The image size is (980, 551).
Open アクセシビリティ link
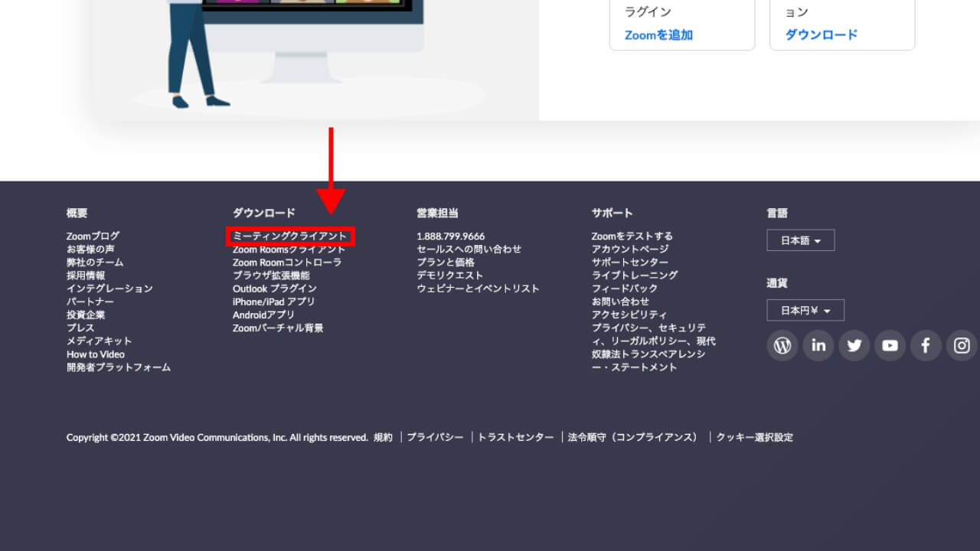click(x=629, y=315)
